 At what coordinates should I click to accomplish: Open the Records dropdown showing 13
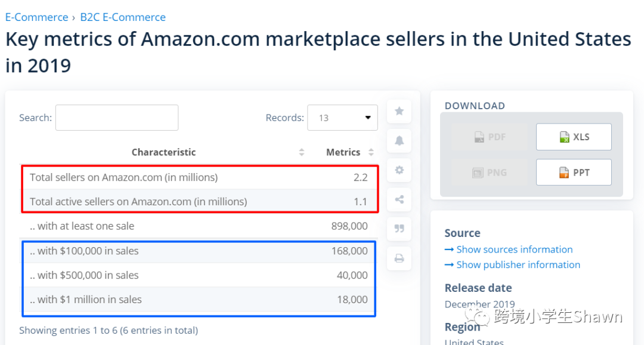pyautogui.click(x=342, y=118)
